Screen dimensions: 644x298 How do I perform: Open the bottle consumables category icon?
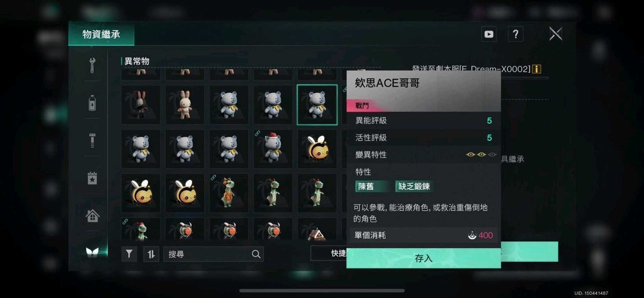(x=92, y=103)
